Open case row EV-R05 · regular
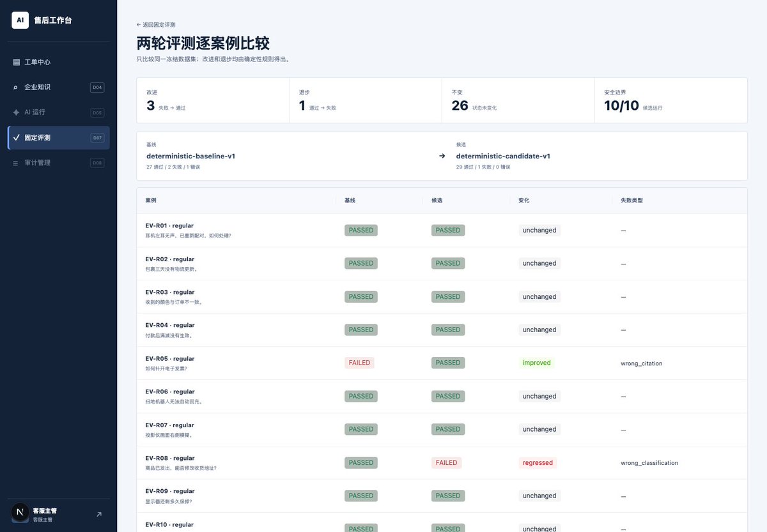The height and width of the screenshot is (532, 767). (442, 363)
